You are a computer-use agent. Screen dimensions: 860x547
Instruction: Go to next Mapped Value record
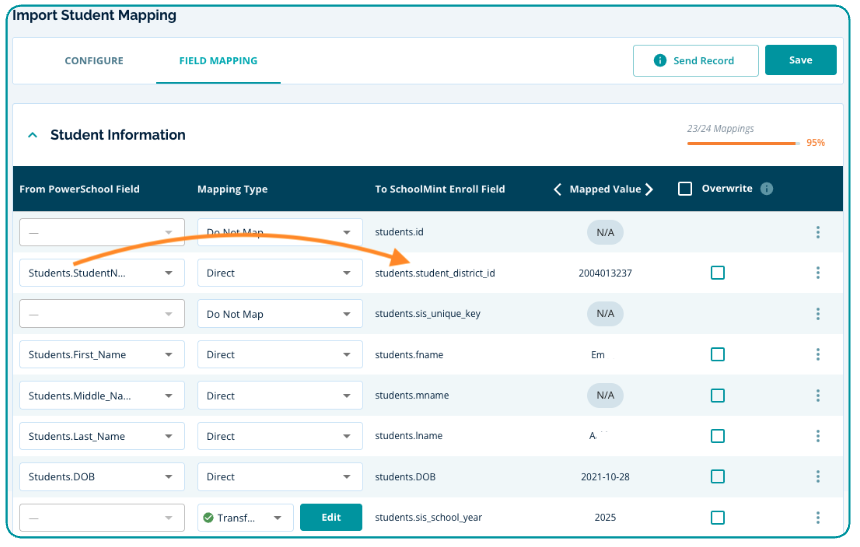click(x=649, y=189)
